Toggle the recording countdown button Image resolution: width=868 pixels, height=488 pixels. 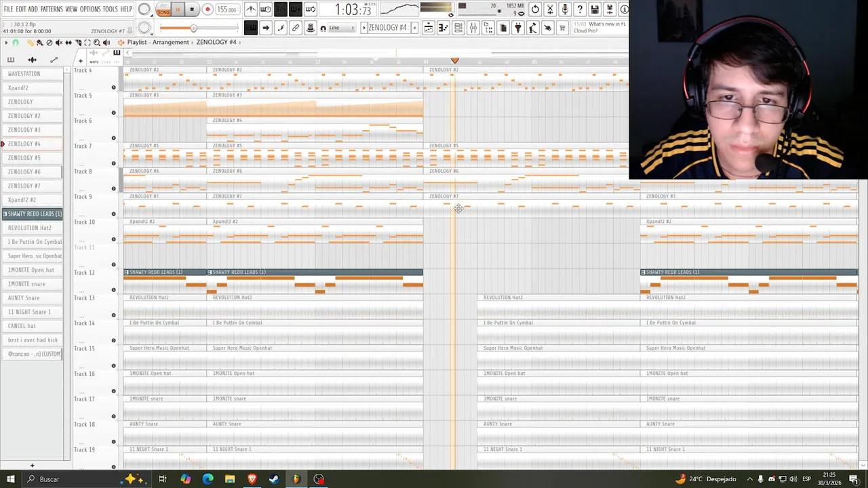(281, 9)
